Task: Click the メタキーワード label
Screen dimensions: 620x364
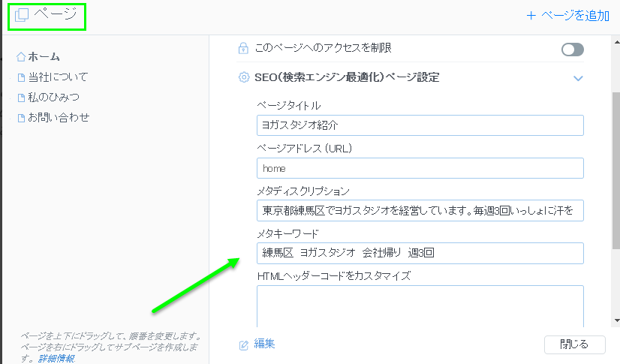Action: (288, 234)
